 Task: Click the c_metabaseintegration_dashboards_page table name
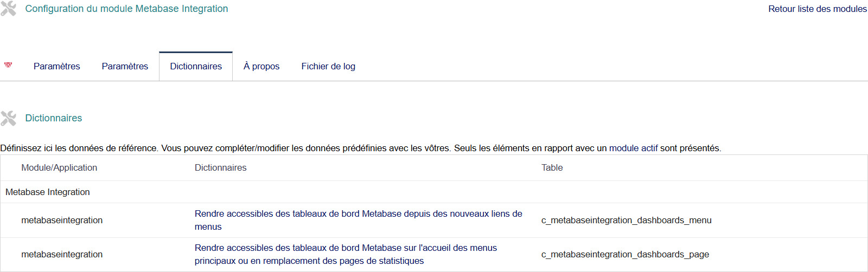pyautogui.click(x=625, y=254)
